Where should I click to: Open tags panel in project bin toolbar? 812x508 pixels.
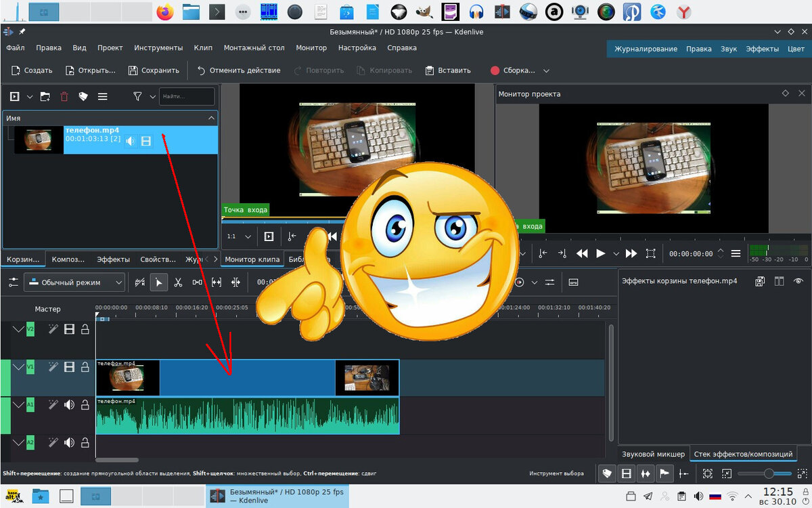83,97
